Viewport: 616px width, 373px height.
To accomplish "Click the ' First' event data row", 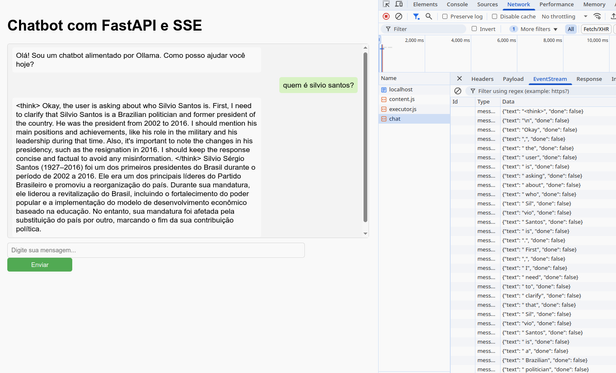I will tap(534, 250).
